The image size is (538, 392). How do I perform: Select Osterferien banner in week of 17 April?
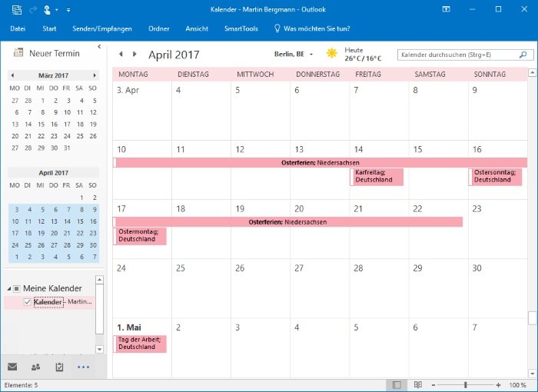(x=288, y=222)
